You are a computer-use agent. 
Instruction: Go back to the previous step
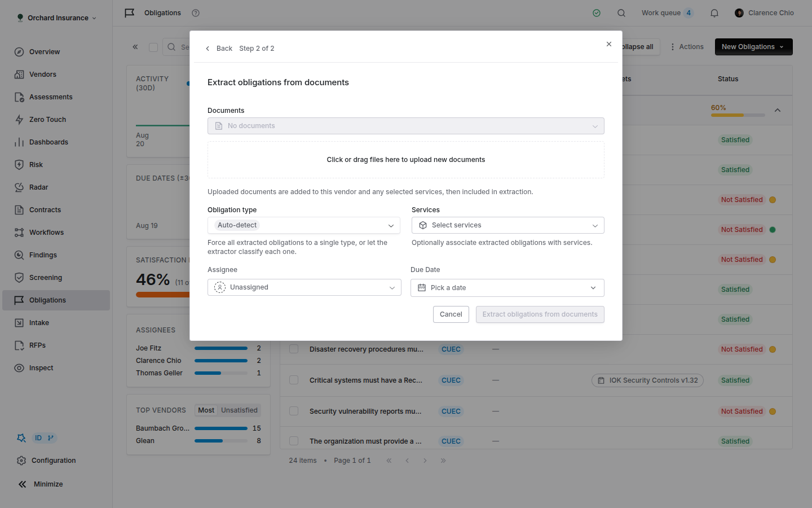(219, 49)
